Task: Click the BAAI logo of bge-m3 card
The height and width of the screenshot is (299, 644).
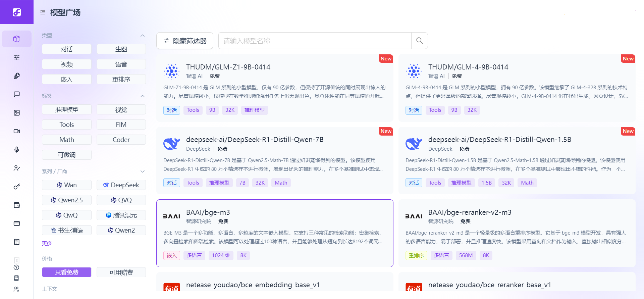Action: (x=172, y=216)
